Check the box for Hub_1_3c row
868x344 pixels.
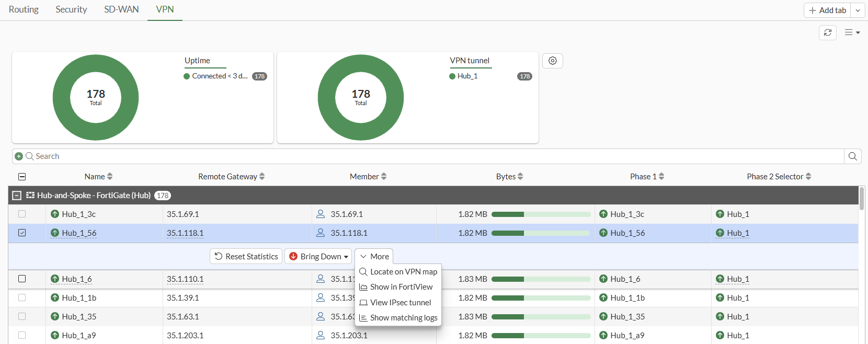click(x=22, y=214)
